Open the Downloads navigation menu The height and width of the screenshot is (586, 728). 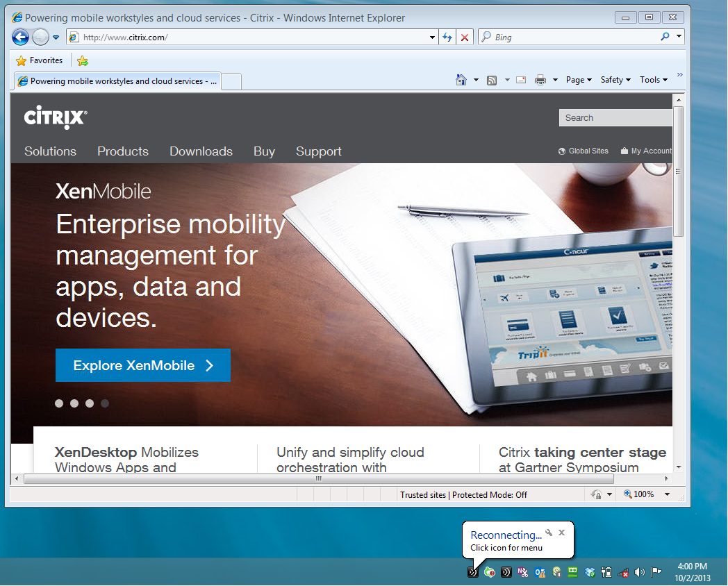[x=201, y=151]
